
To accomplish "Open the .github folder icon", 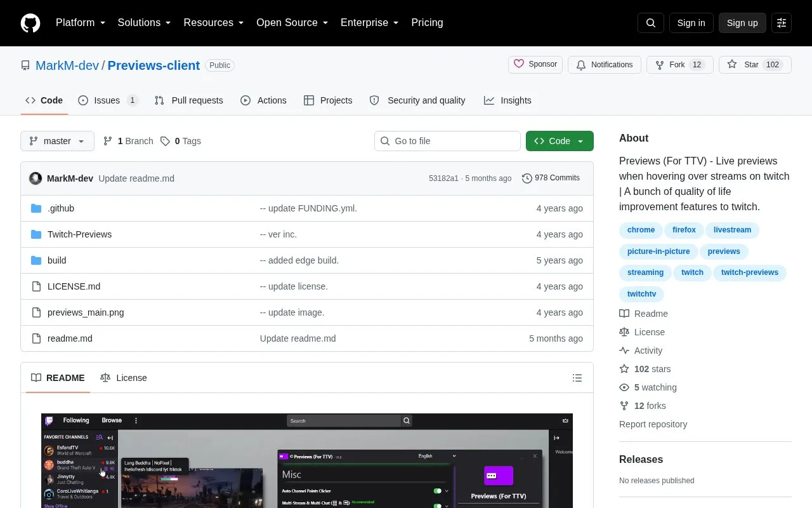I will [x=36, y=208].
